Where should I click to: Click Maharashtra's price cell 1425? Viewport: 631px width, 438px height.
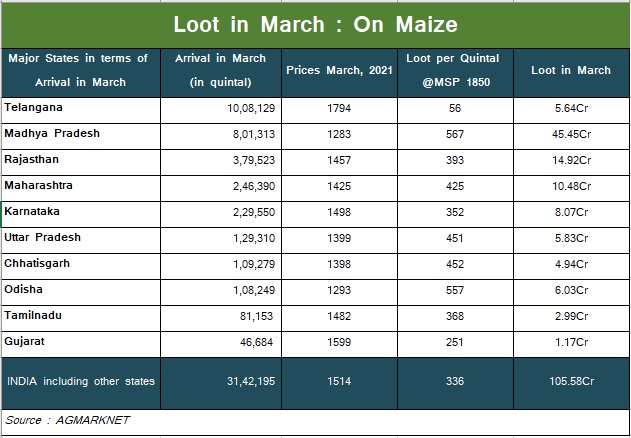coord(340,186)
